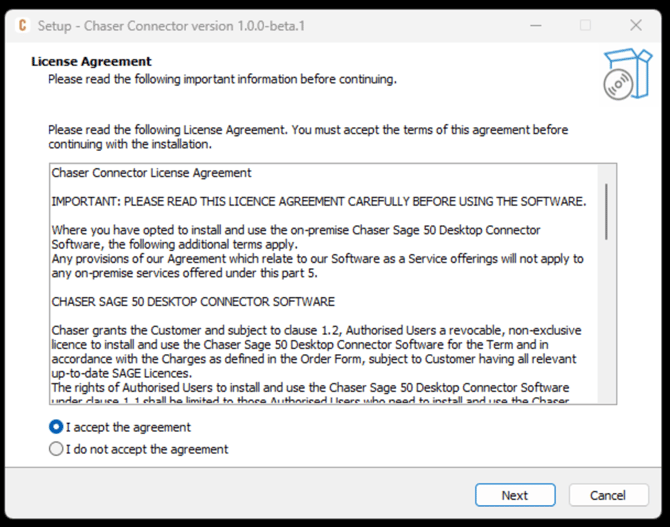Click the greyed-out maximize button
670x527 pixels.
[585, 24]
